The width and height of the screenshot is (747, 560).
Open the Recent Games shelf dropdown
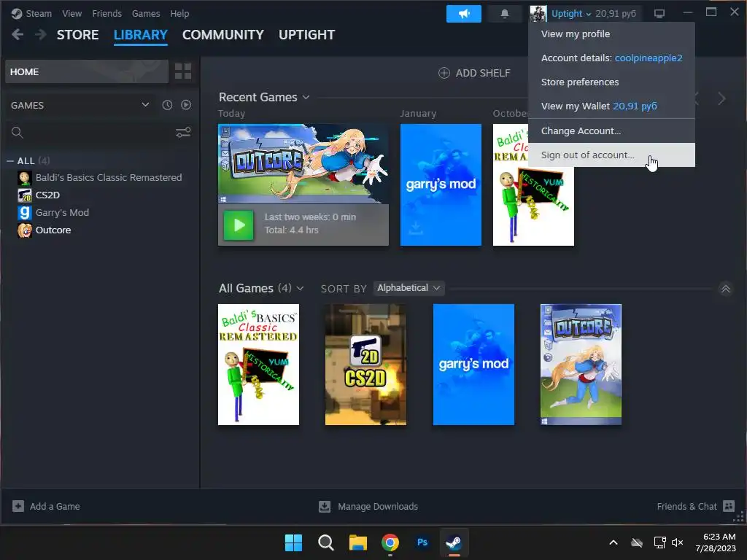point(306,98)
